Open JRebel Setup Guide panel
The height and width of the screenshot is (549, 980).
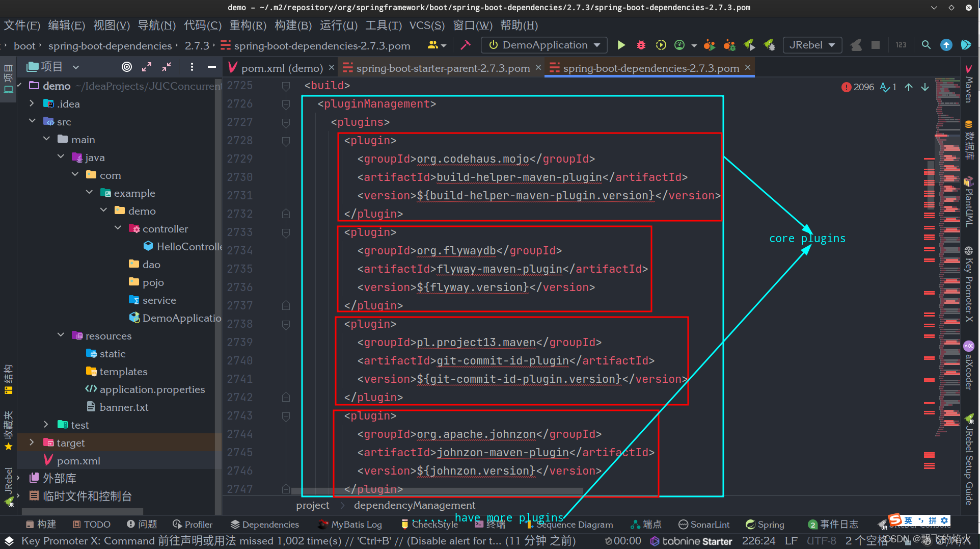coord(969,460)
